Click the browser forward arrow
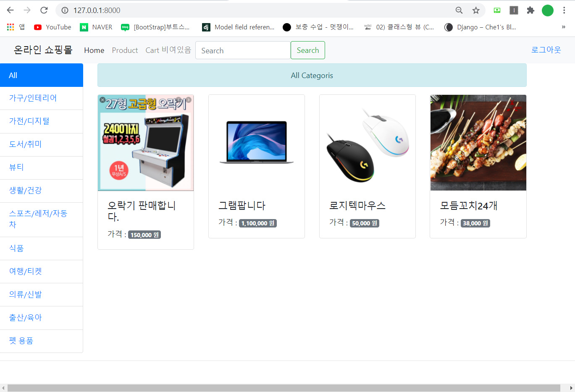This screenshot has height=392, width=575. click(x=27, y=10)
